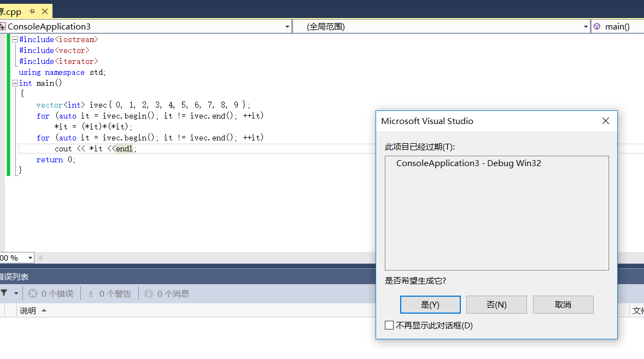Toggle the 0 个警告 filter
The height and width of the screenshot is (359, 644).
(x=108, y=294)
